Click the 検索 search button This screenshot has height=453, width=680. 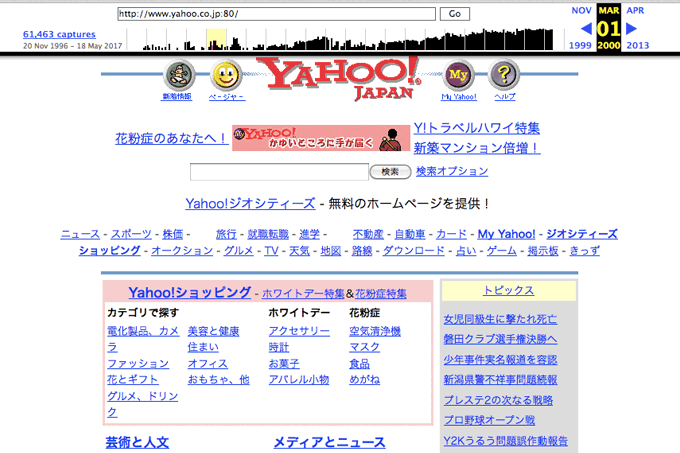click(x=390, y=172)
